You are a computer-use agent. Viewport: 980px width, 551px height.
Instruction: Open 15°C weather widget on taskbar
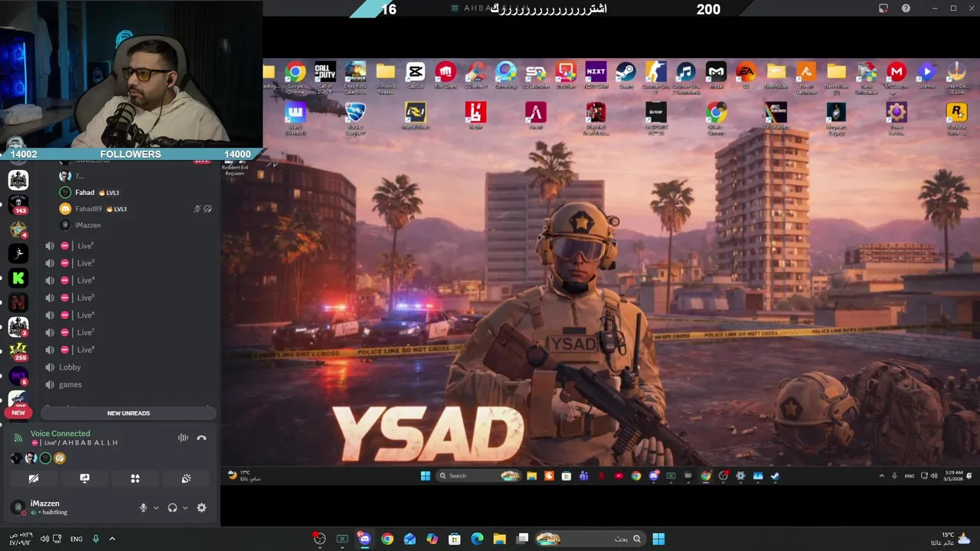click(950, 539)
